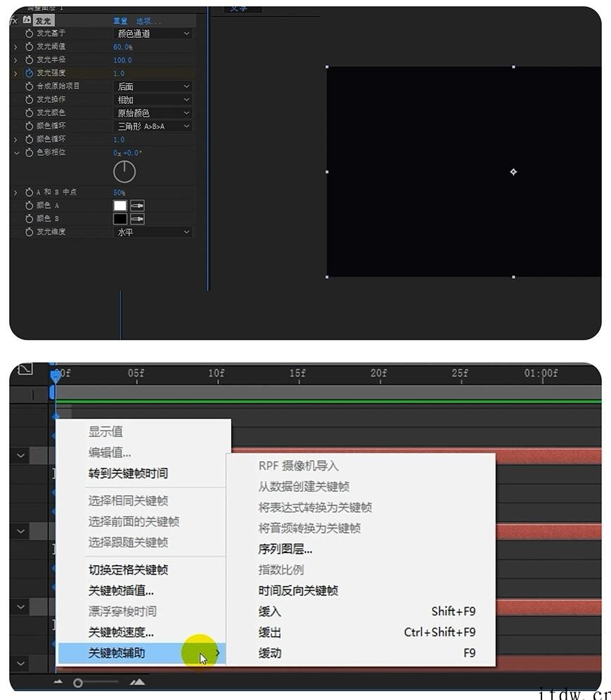Click the timeline zoom-out mountain icon
Image resolution: width=611 pixels, height=700 pixels.
(58, 682)
